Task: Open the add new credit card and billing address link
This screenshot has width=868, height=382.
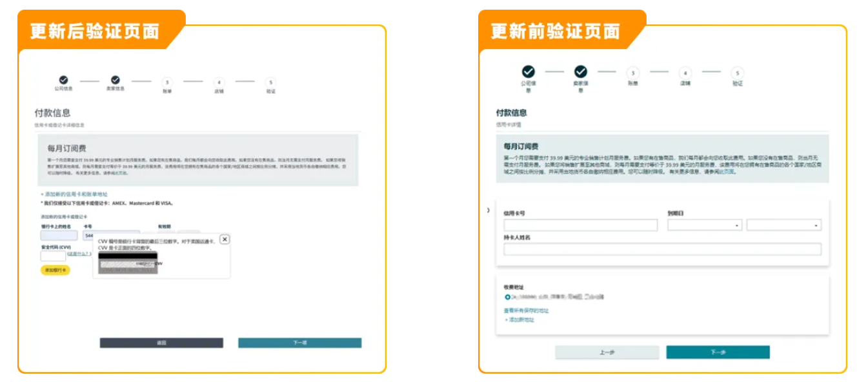Action: (74, 194)
